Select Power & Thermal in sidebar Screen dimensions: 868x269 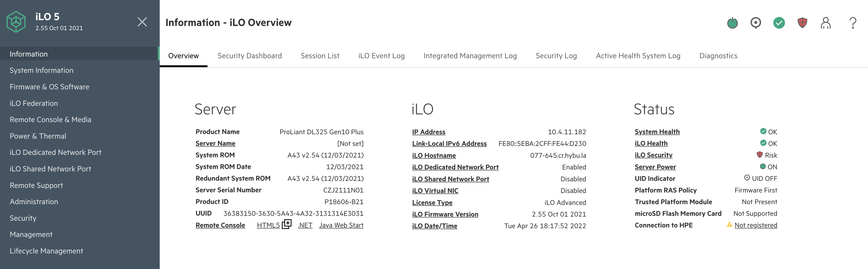point(38,136)
